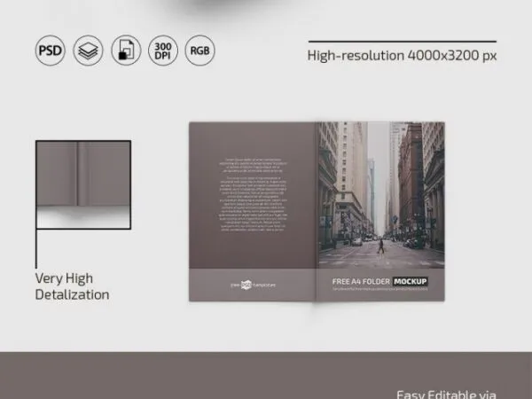Viewport: 532px width, 399px height.
Task: Click the black 'MOCKUP' label
Action: pos(411,282)
